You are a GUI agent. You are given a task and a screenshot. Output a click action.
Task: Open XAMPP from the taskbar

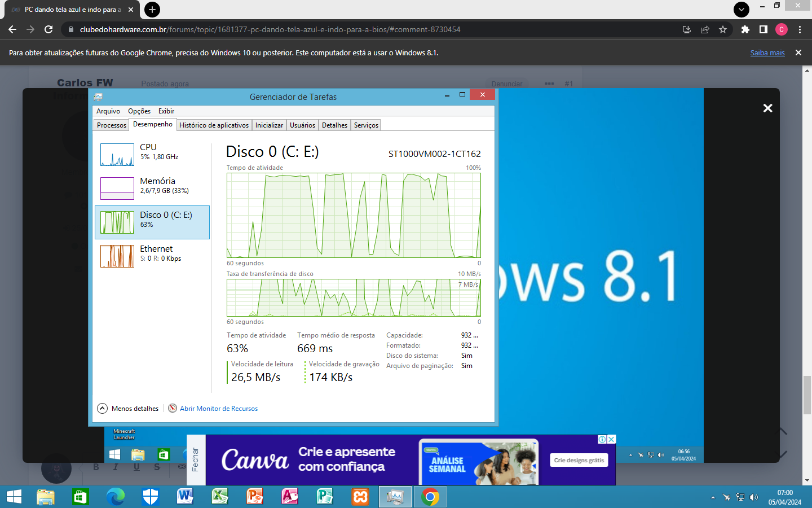pos(360,497)
